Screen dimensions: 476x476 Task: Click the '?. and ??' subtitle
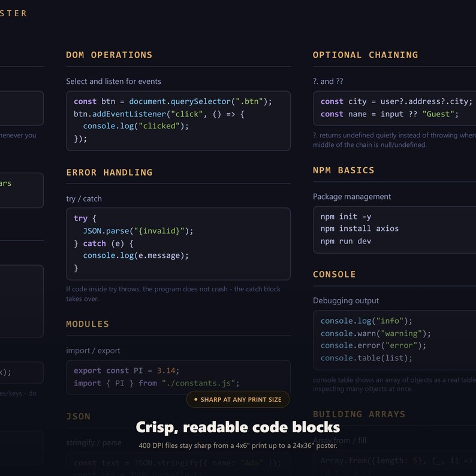tap(328, 82)
